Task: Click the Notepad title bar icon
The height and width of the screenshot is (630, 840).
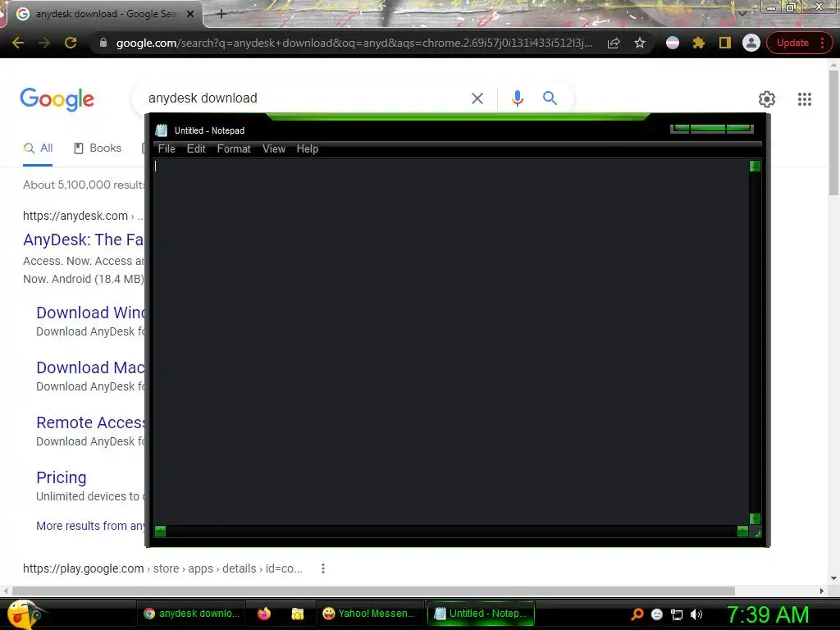Action: (162, 130)
